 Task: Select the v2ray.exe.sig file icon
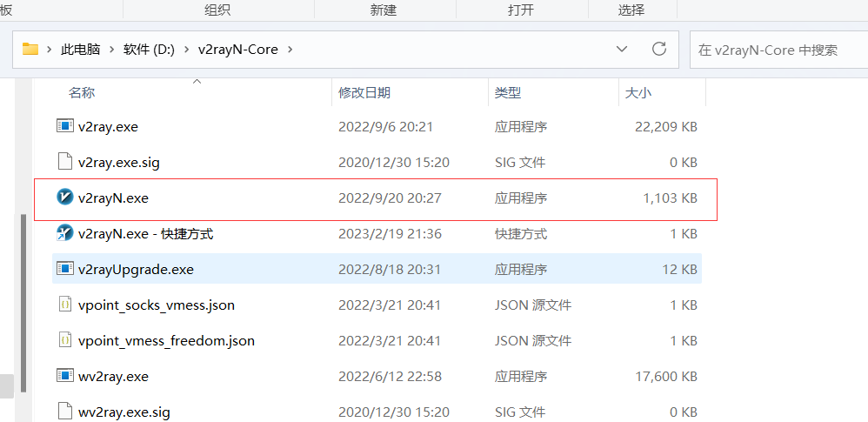63,162
